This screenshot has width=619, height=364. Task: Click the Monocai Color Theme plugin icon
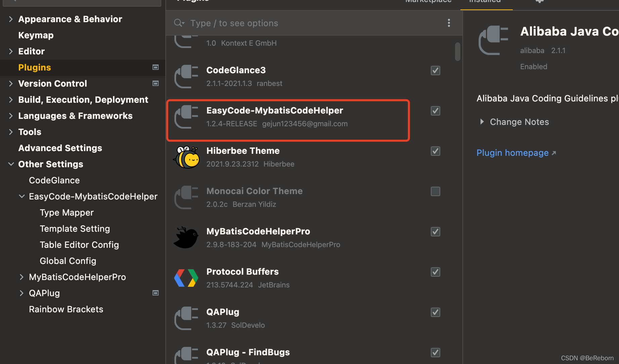click(x=186, y=197)
